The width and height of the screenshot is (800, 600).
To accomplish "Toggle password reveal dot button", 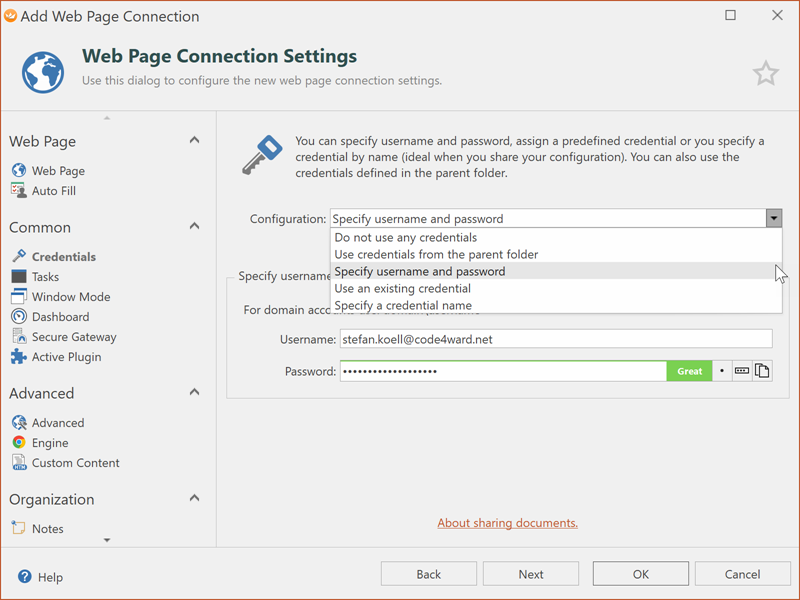I will click(x=722, y=371).
